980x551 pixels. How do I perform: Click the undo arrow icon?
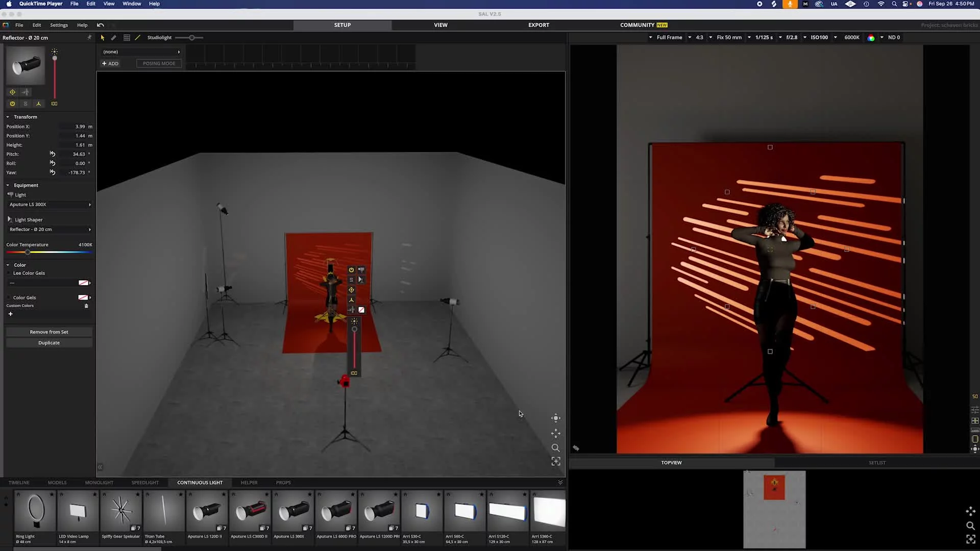tap(101, 25)
